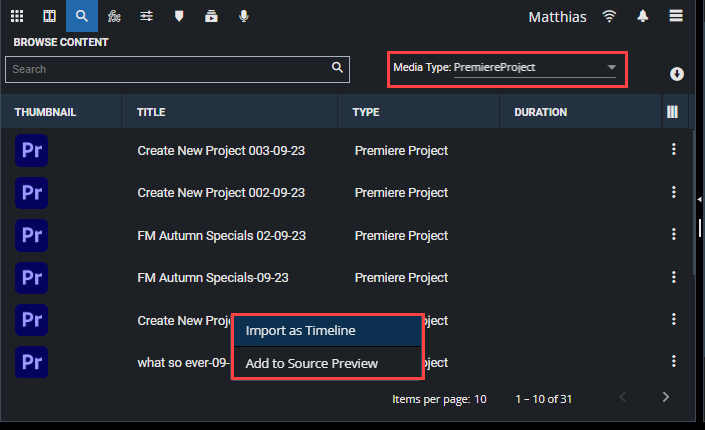The width and height of the screenshot is (705, 430).
Task: Open the column chooser icon
Action: pyautogui.click(x=672, y=112)
